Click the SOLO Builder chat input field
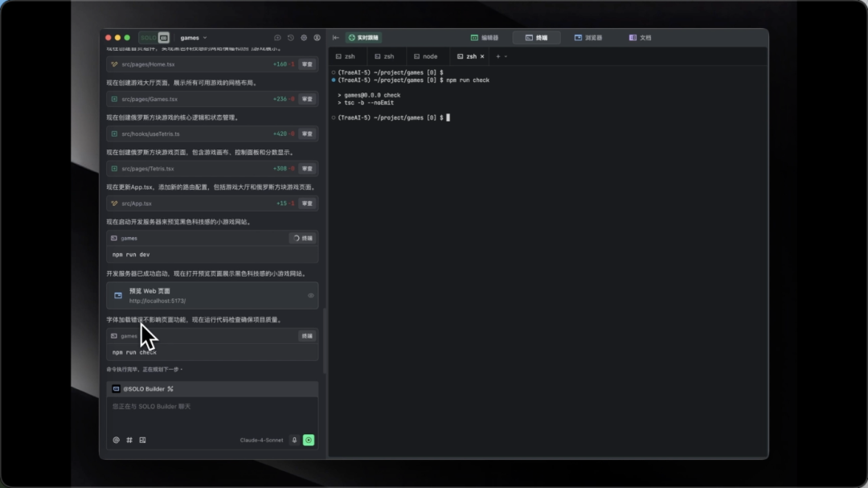868x488 pixels. click(212, 413)
